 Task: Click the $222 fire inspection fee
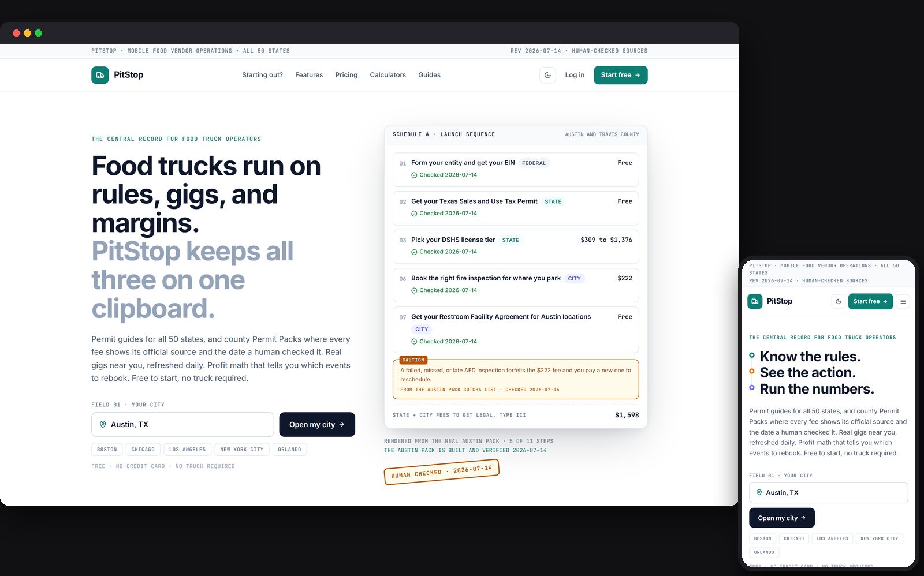tap(625, 278)
